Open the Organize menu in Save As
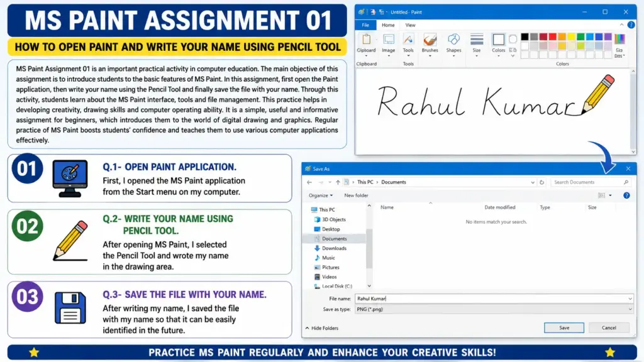Image resolution: width=644 pixels, height=362 pixels. click(x=320, y=195)
